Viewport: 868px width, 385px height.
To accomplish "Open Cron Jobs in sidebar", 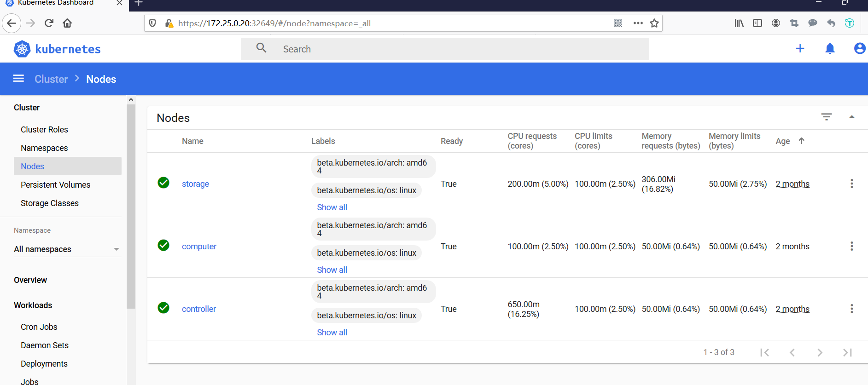I will pos(39,327).
